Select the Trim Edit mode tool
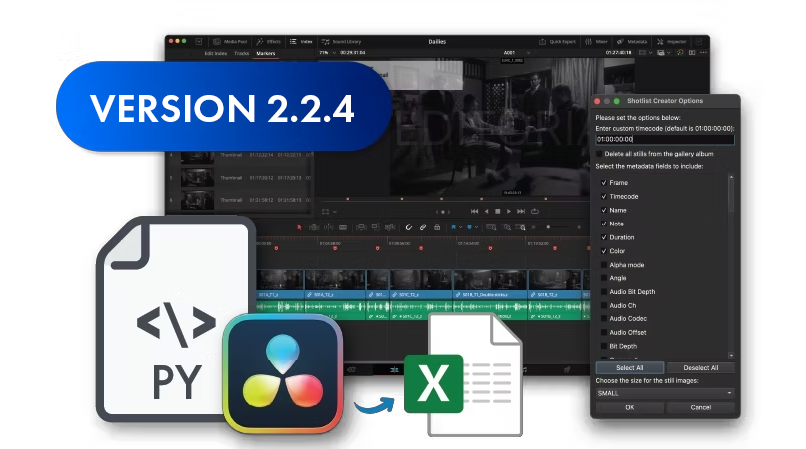 click(314, 227)
